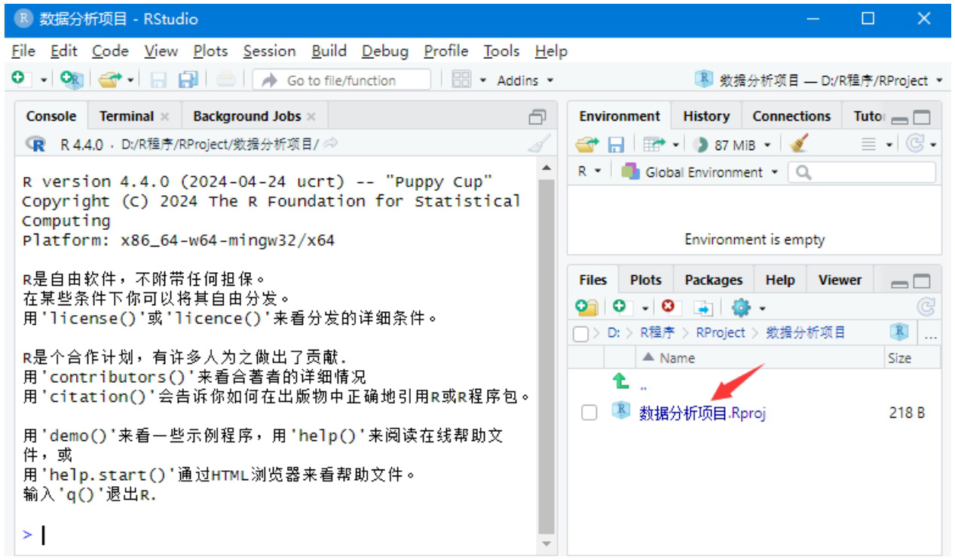The image size is (955, 560).
Task: Open the New File dropdown arrow
Action: click(x=44, y=80)
